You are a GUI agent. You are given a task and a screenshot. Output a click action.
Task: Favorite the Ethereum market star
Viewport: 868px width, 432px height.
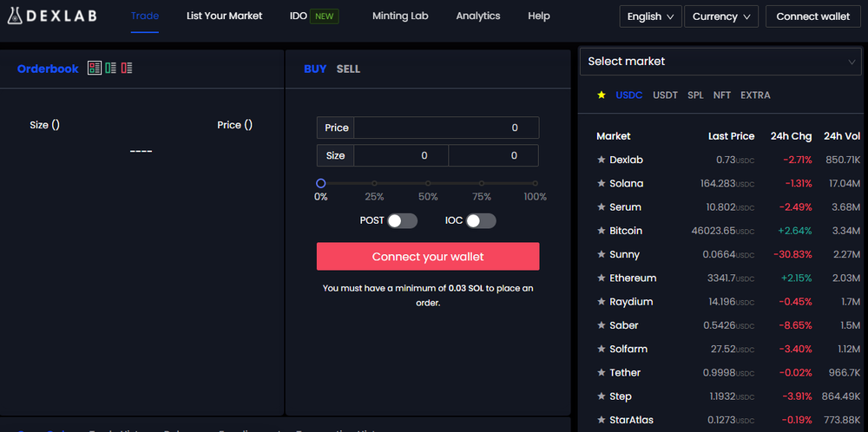coord(602,278)
